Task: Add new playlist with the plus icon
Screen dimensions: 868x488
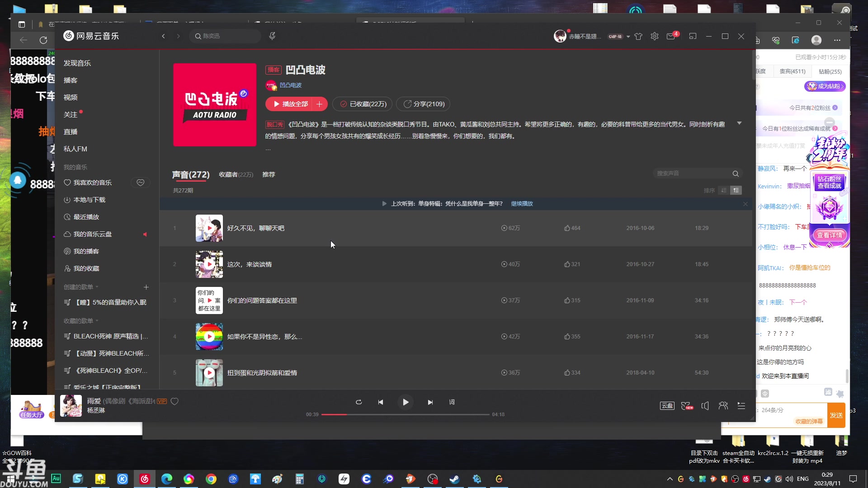Action: 146,287
